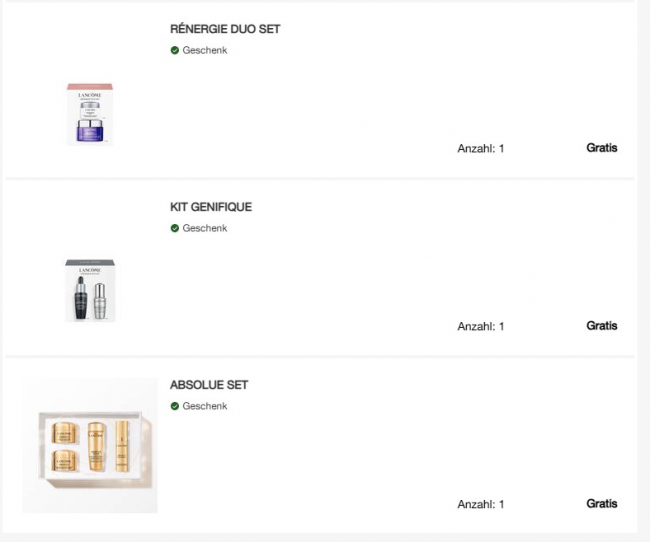Open the Kit Genifique product title
This screenshot has width=650, height=542.
pyautogui.click(x=211, y=207)
